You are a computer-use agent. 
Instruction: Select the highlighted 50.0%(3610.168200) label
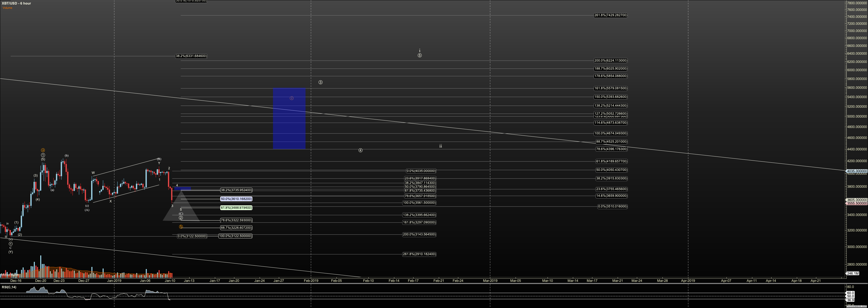[236, 199]
